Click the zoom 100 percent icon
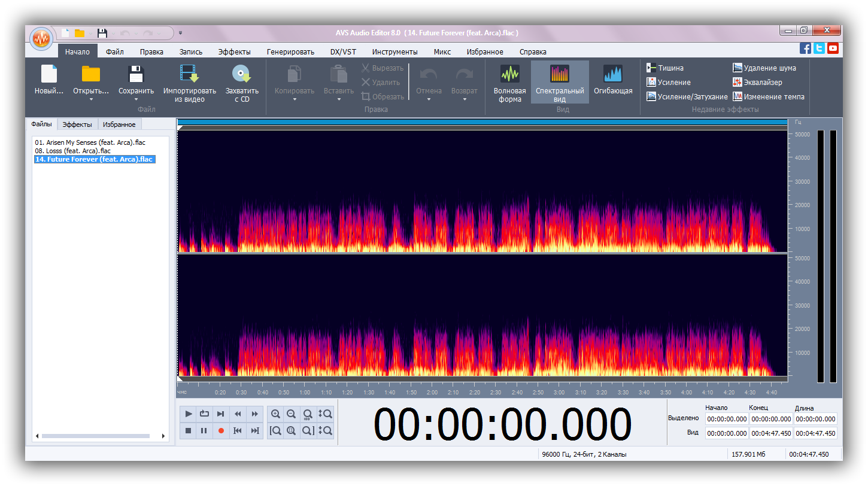868x486 pixels. [308, 414]
